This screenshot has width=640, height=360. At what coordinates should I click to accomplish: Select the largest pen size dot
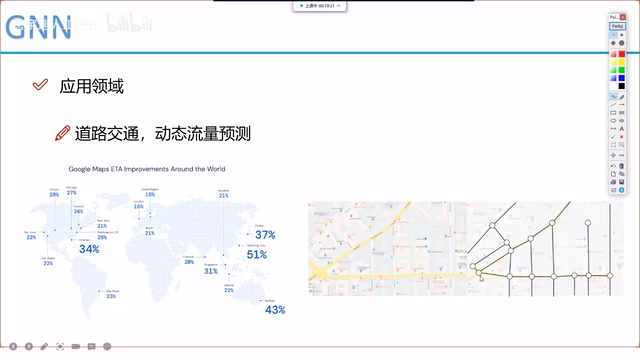pyautogui.click(x=622, y=43)
